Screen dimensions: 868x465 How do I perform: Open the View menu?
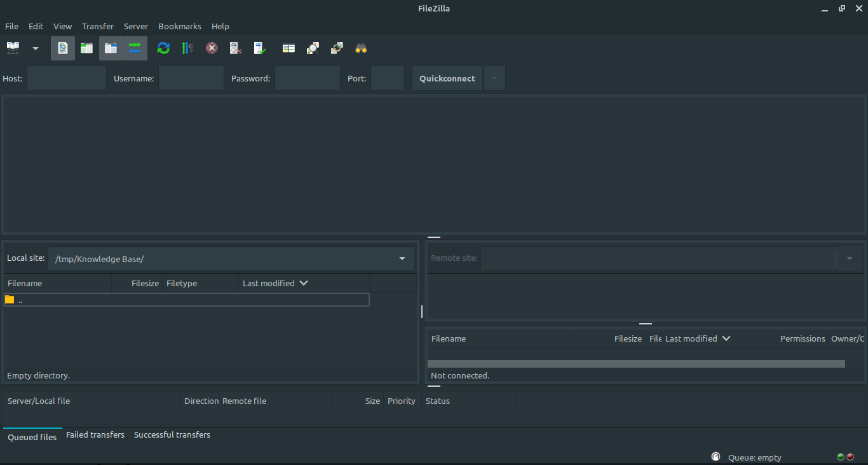pyautogui.click(x=62, y=26)
